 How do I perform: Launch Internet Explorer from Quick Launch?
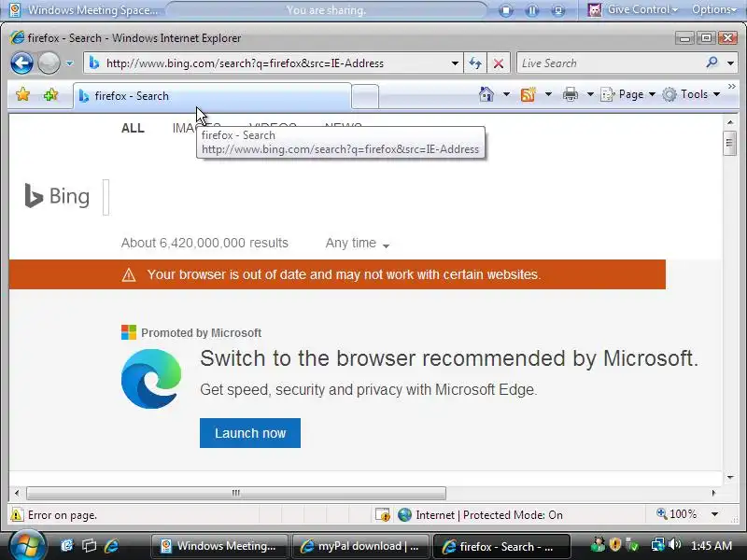click(111, 545)
